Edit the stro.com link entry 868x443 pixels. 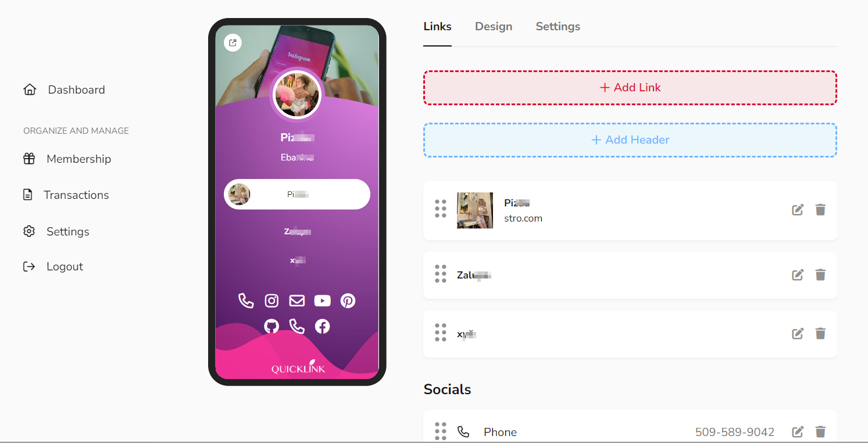(x=798, y=210)
